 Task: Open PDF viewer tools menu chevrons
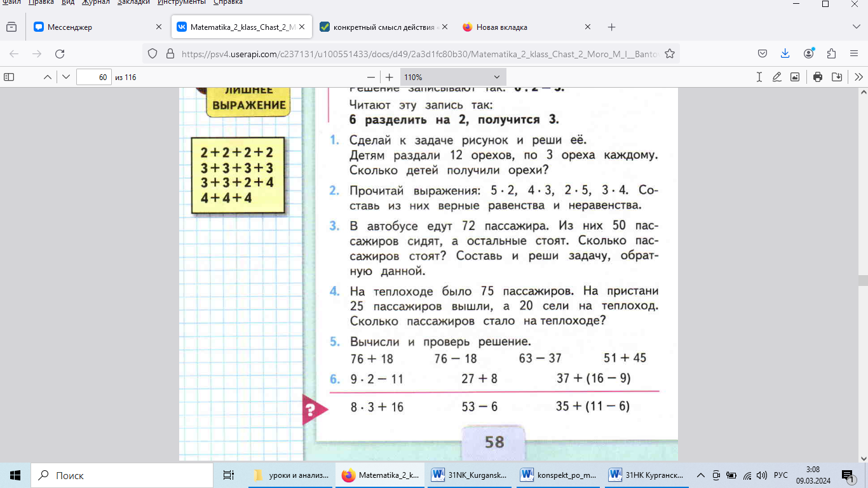pos(858,77)
